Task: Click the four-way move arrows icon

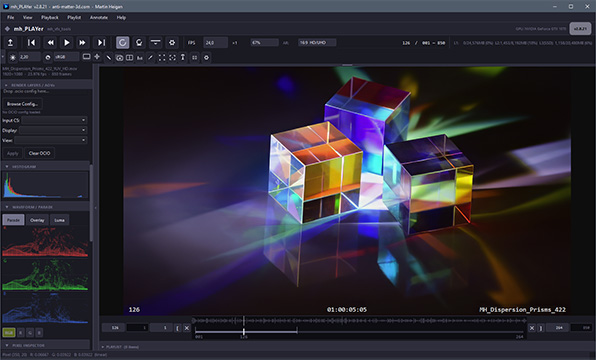Action: (97, 57)
